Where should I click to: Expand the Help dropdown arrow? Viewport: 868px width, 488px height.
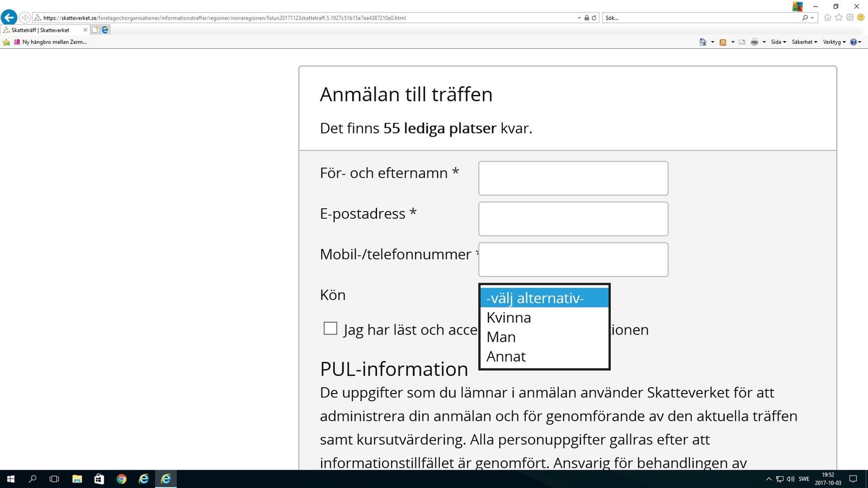(x=860, y=42)
